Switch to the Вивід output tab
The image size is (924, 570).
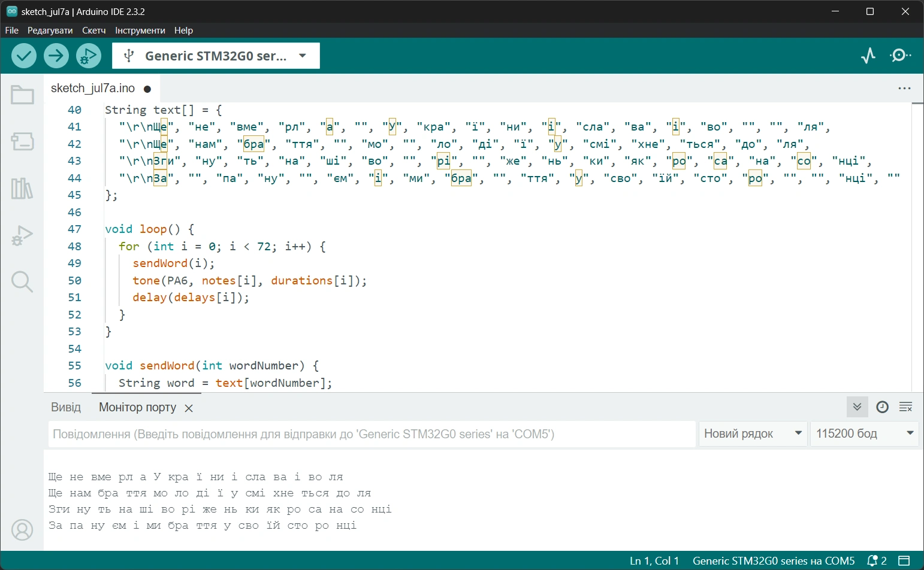point(66,407)
